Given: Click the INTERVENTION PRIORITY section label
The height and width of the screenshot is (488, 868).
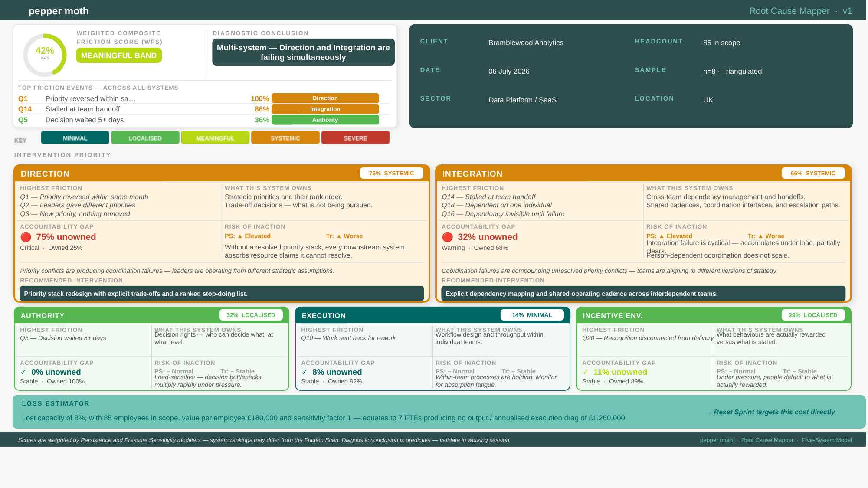Looking at the screenshot, I should (x=62, y=155).
